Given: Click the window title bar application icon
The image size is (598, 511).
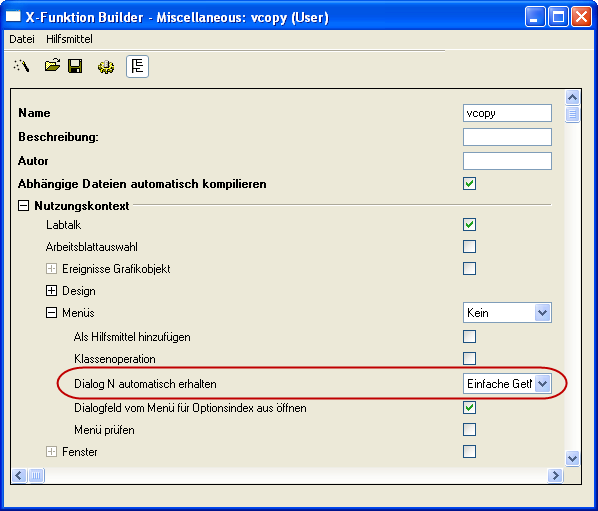Looking at the screenshot, I should tap(13, 16).
